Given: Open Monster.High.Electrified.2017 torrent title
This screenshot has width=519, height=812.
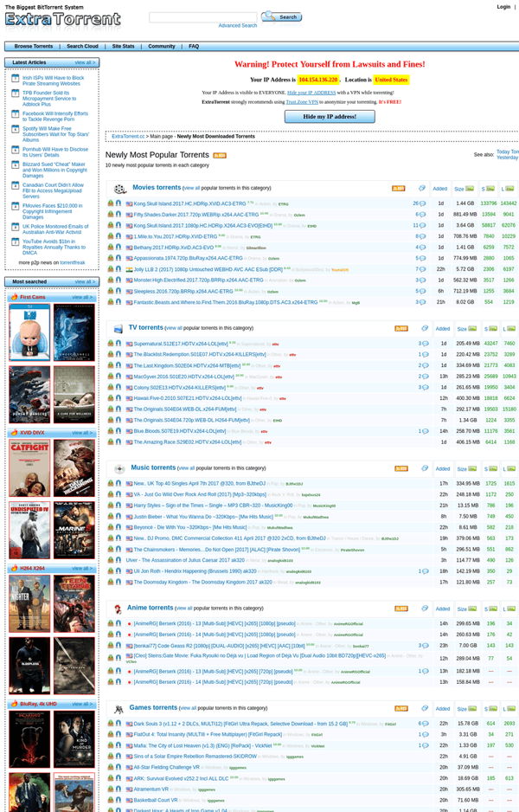Looking at the screenshot, I should point(199,280).
